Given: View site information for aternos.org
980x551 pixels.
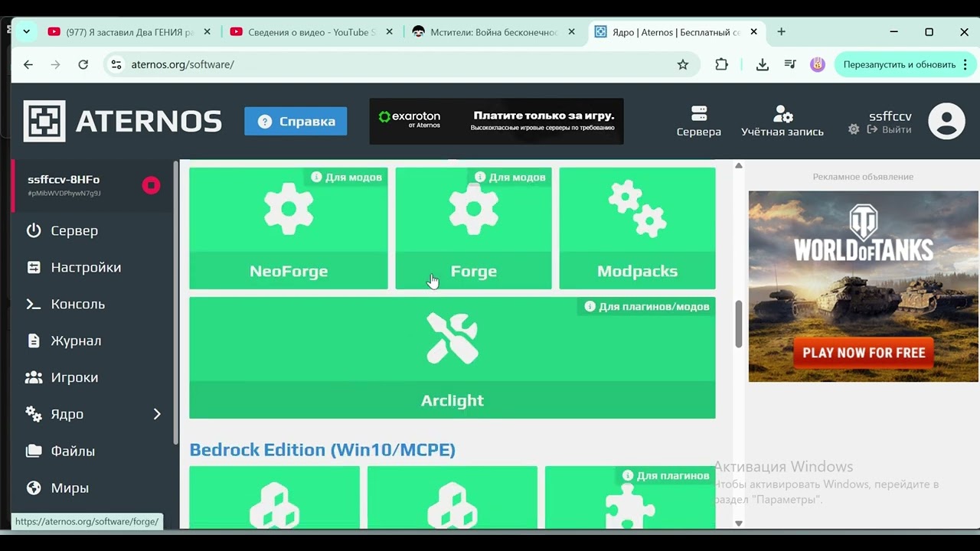Looking at the screenshot, I should click(116, 65).
